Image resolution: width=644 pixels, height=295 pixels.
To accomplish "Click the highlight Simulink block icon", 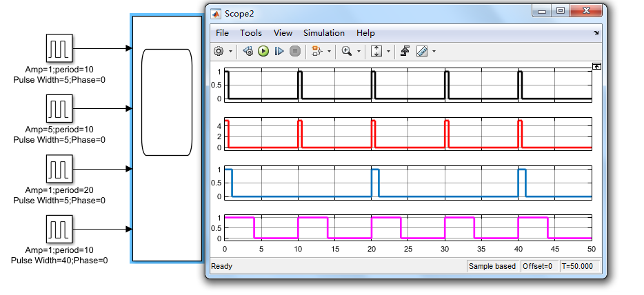I will [x=316, y=51].
